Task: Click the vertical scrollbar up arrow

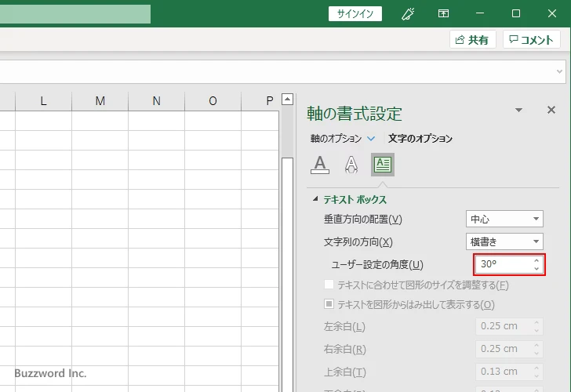Action: [x=287, y=99]
